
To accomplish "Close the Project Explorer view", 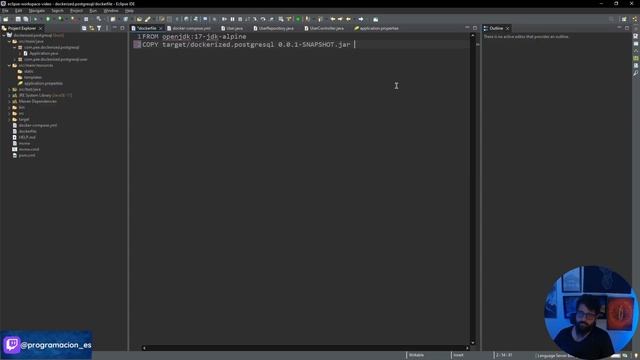I will [40, 28].
